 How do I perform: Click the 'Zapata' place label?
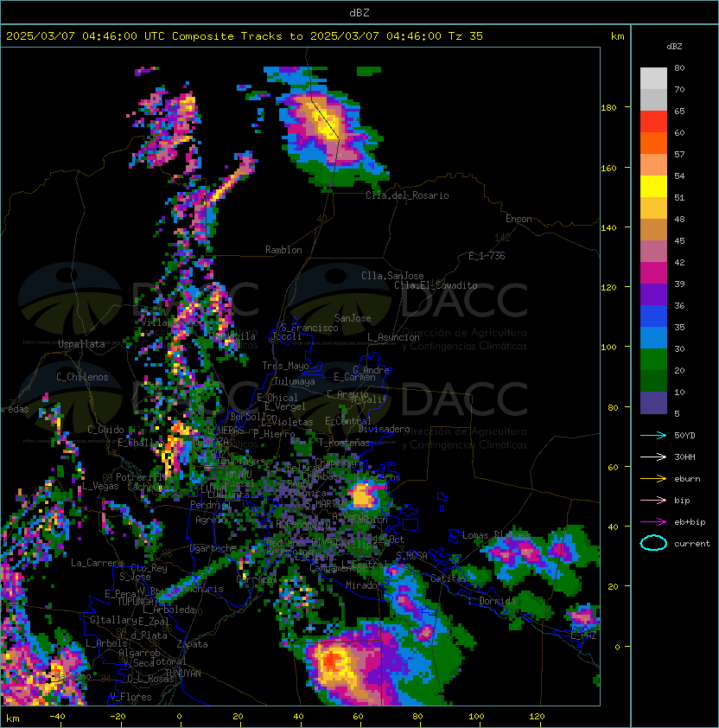point(192,644)
